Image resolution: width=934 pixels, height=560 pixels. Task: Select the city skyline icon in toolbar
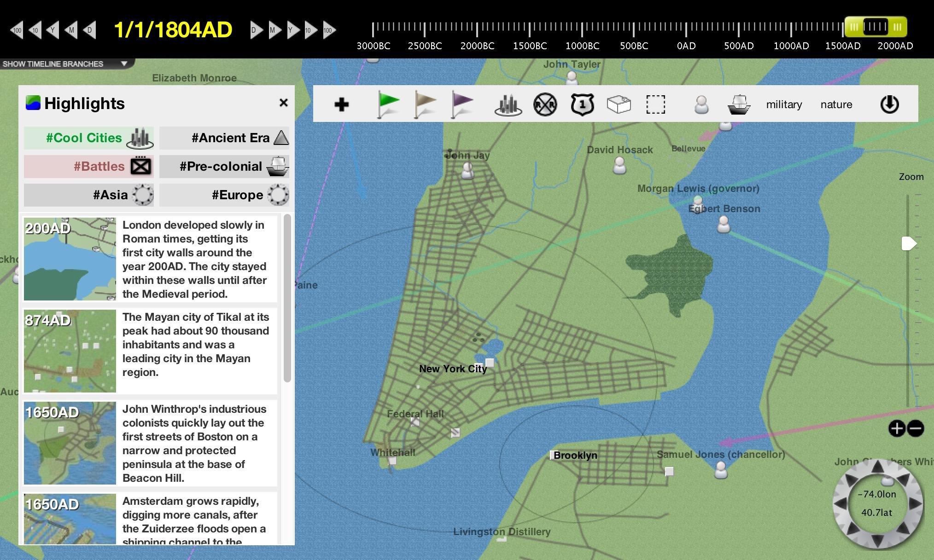pyautogui.click(x=508, y=104)
